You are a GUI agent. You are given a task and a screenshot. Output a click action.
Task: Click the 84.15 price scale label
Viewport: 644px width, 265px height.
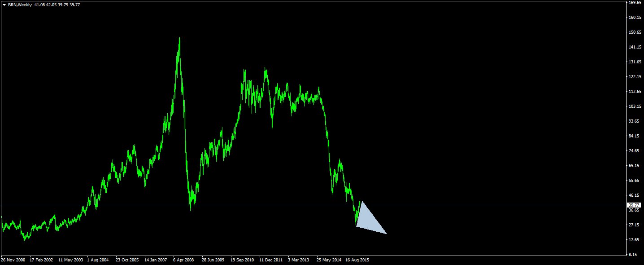pyautogui.click(x=635, y=136)
